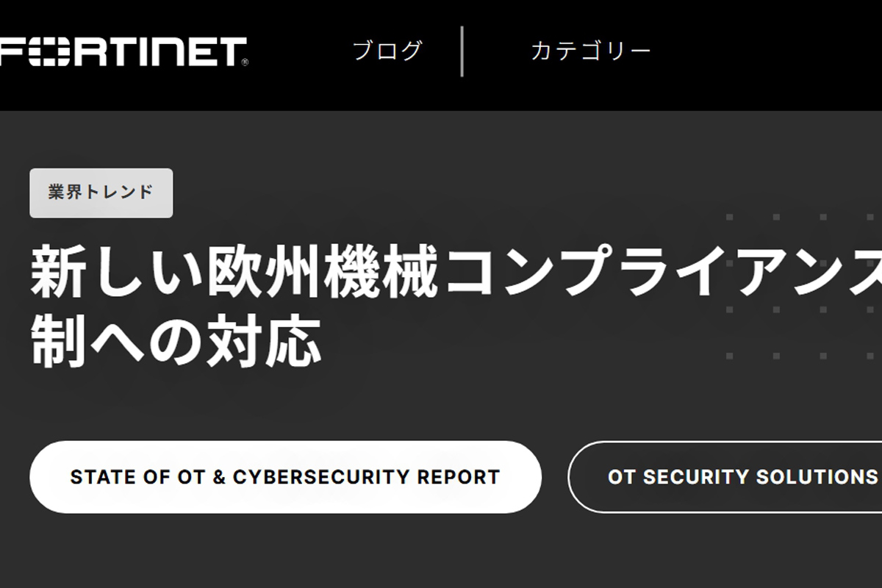Click the empty dark area below the buttons
Viewport: 882px width, 588px height.
point(441,551)
